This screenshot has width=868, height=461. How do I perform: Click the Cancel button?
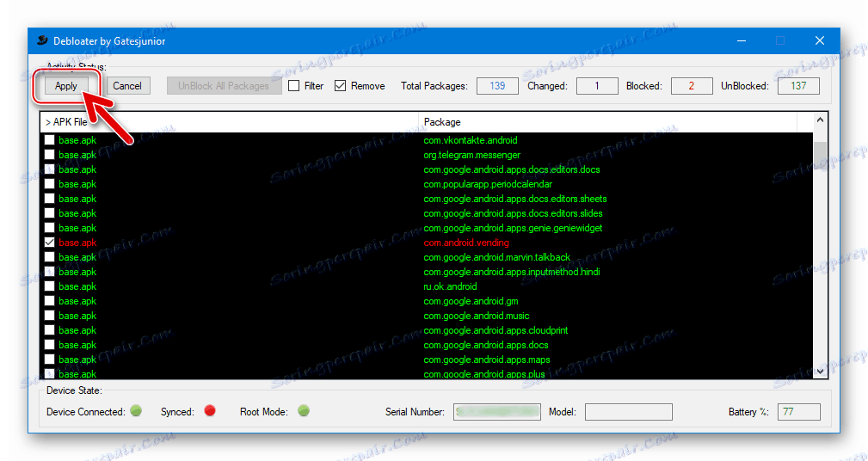[x=127, y=86]
